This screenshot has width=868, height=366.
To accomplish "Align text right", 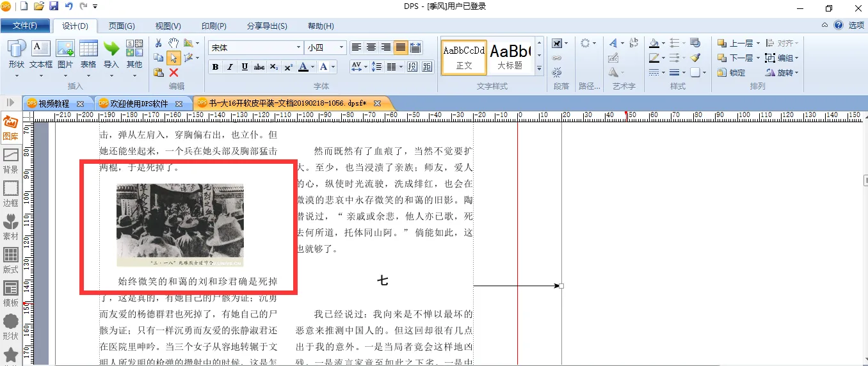I will [386, 47].
